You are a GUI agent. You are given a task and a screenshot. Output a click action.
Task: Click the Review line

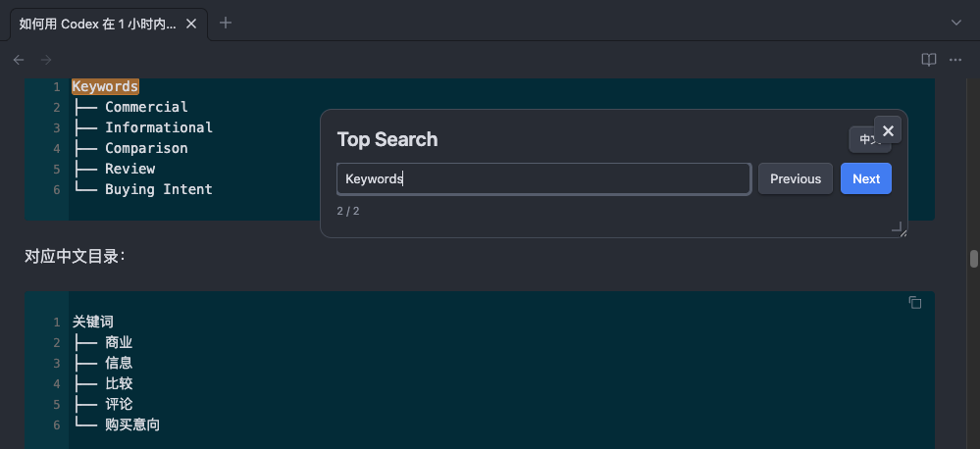[x=130, y=169]
